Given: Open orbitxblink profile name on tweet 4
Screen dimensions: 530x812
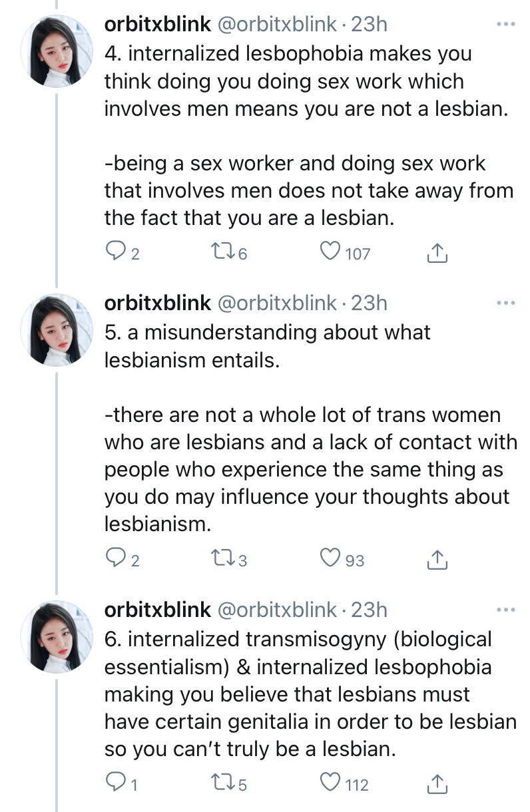Looking at the screenshot, I should coord(157,25).
